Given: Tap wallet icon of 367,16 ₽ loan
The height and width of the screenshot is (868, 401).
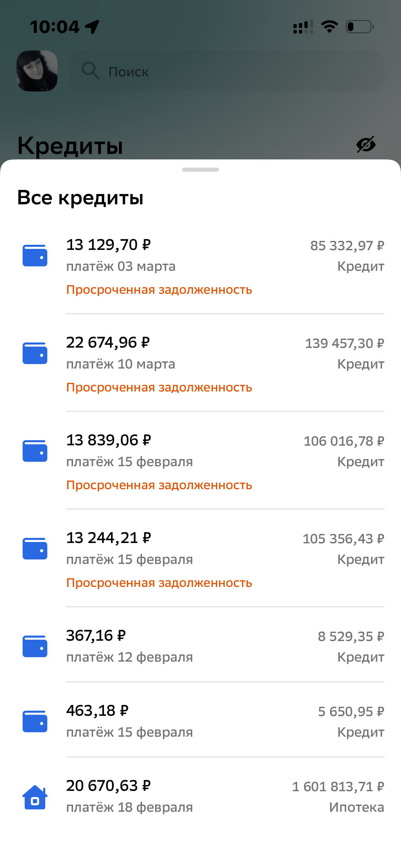Looking at the screenshot, I should [35, 647].
